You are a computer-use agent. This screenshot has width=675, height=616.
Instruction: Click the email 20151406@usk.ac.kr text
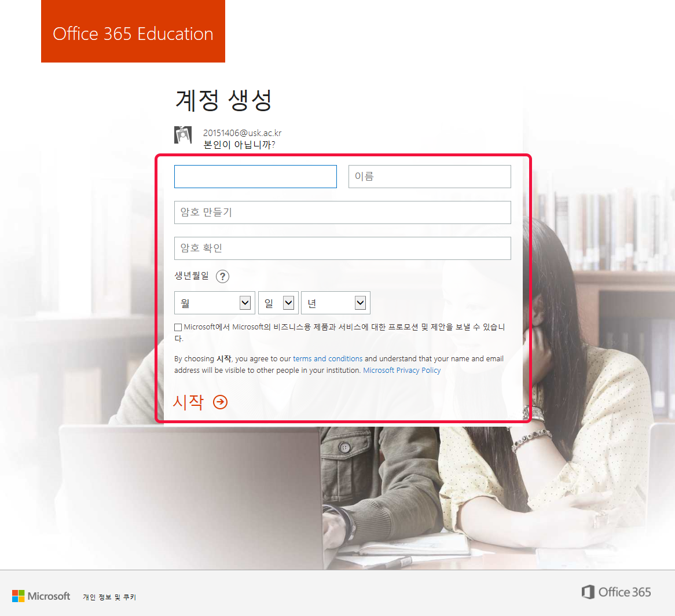click(243, 133)
